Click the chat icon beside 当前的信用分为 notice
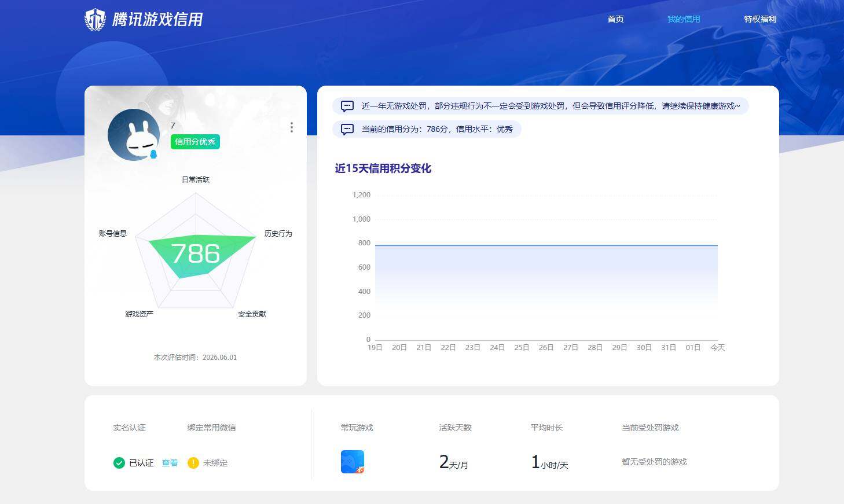 [347, 129]
